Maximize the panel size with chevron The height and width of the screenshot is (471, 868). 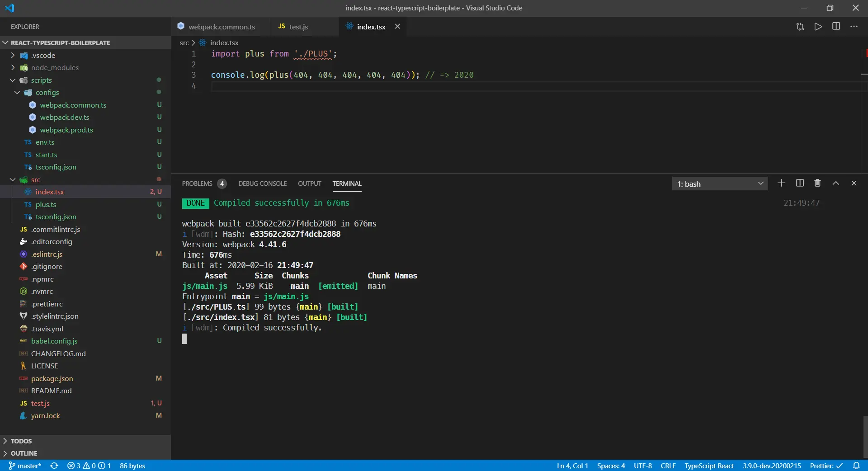tap(836, 183)
